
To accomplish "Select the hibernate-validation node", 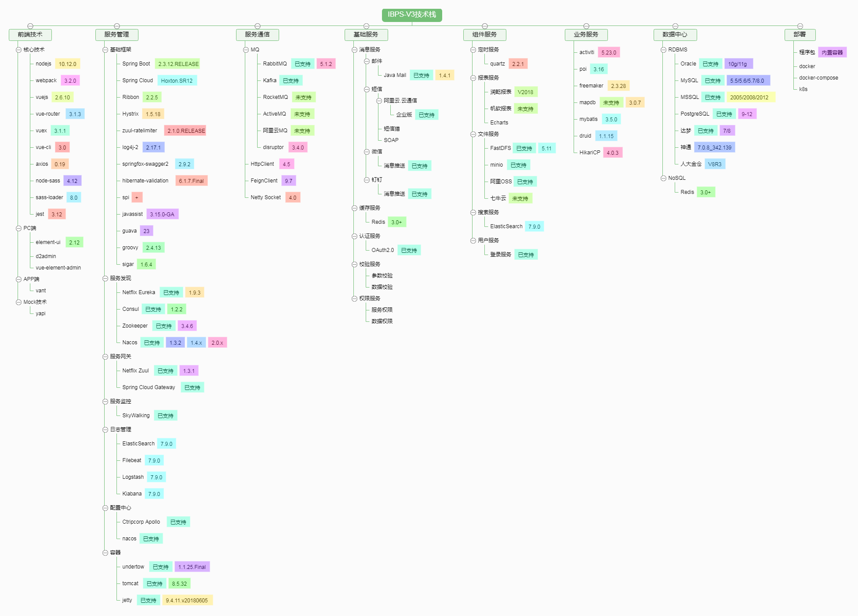I will (145, 181).
